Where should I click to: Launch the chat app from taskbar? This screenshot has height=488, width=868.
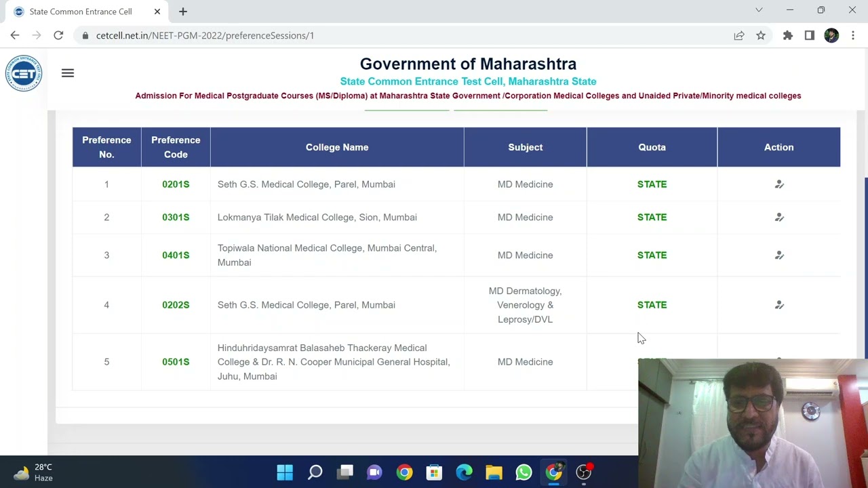[x=374, y=472]
